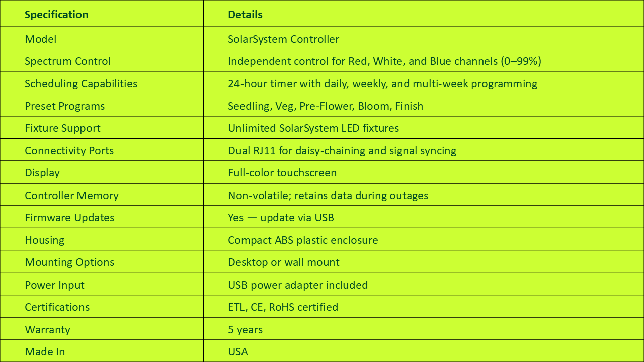Select the Model row label
This screenshot has width=644, height=362.
click(41, 39)
